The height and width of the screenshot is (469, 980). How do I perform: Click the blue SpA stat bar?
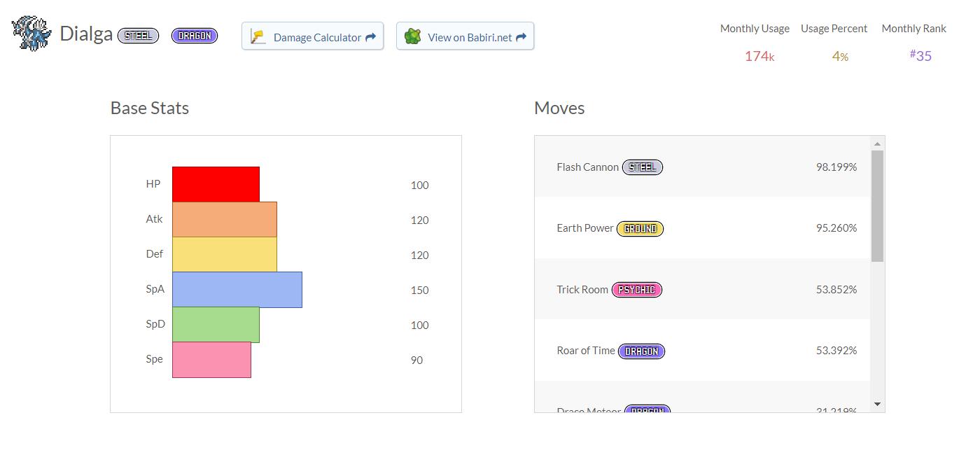pyautogui.click(x=237, y=290)
